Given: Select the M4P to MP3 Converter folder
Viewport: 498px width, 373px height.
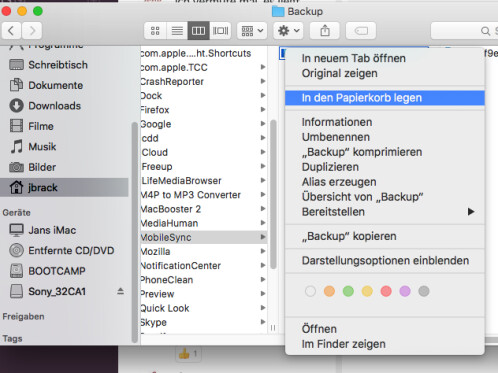Looking at the screenshot, I should [204, 195].
